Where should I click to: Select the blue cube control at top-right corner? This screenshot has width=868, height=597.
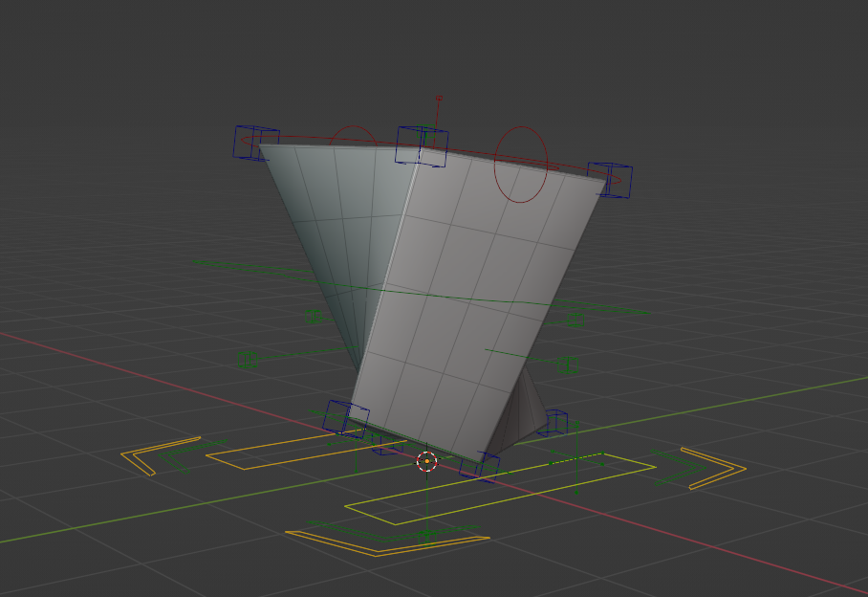(610, 180)
